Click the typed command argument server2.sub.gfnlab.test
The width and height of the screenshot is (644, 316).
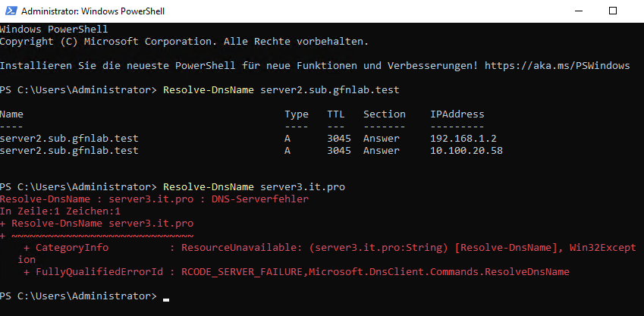tap(329, 90)
